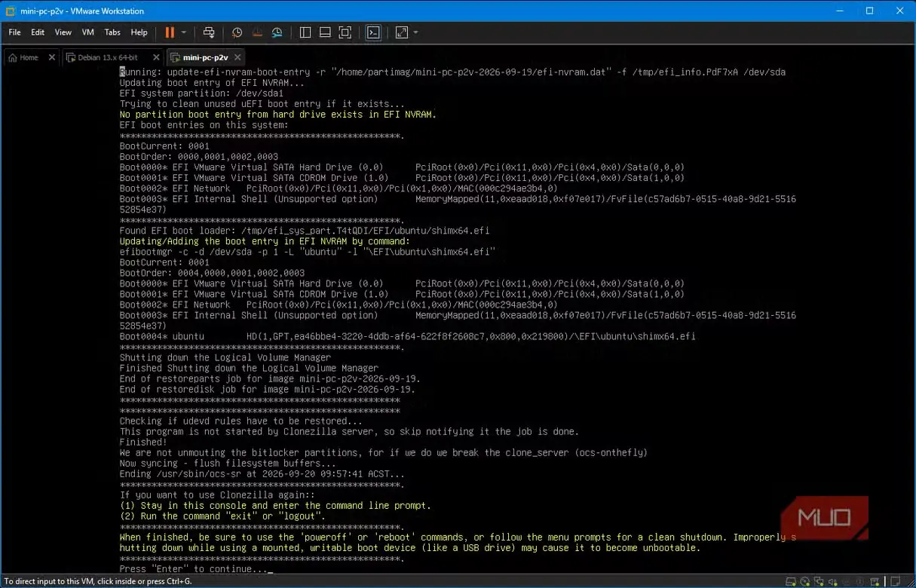
Task: Toggle console view icon
Action: pyautogui.click(x=372, y=32)
